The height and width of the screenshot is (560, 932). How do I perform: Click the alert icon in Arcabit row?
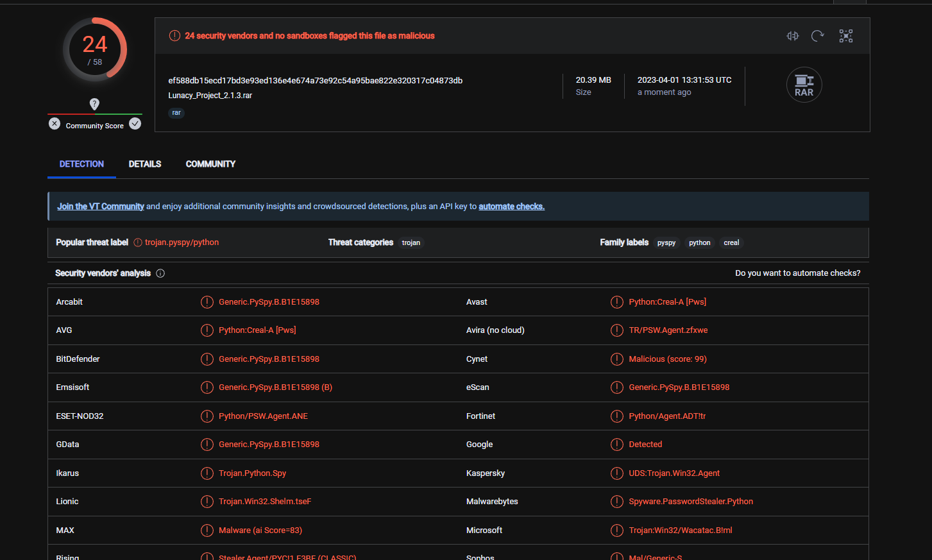[x=207, y=302]
